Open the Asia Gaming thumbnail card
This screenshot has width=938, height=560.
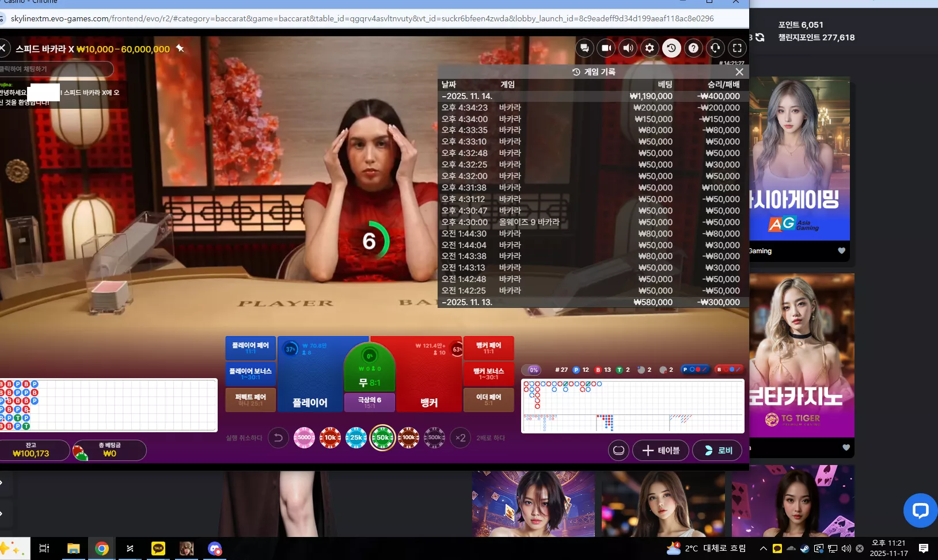[800, 159]
